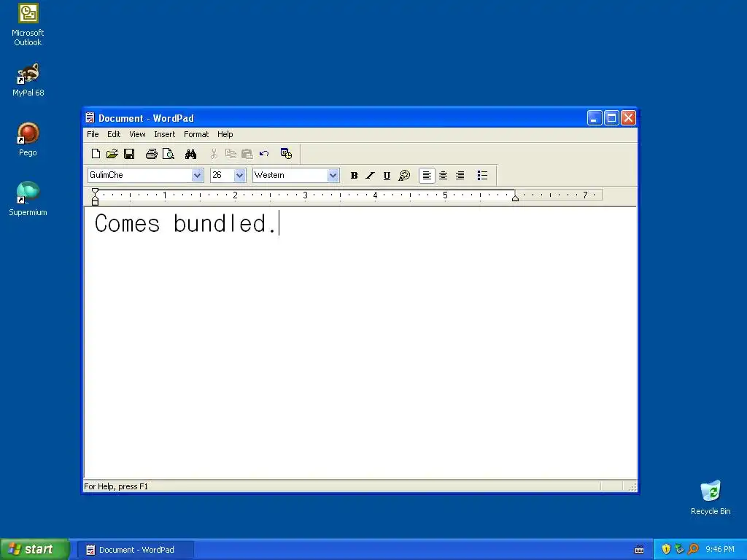This screenshot has height=560, width=747.
Task: Open a file with the Open folder icon
Action: click(x=112, y=154)
